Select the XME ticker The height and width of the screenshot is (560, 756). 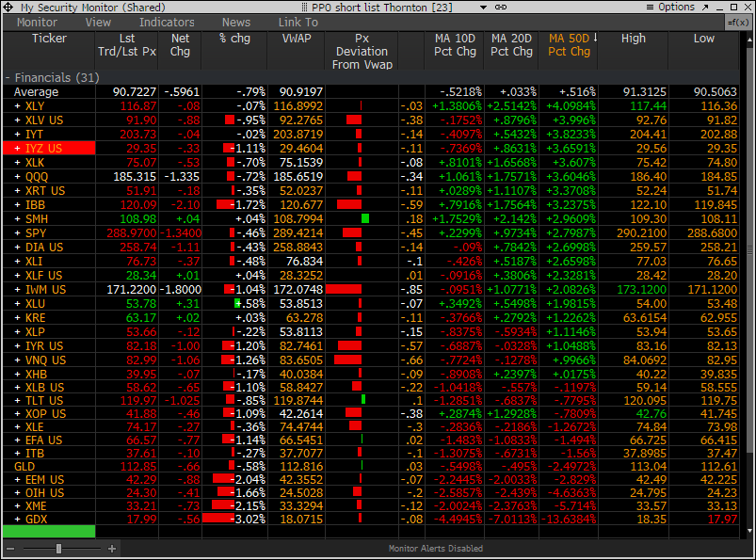pos(36,506)
